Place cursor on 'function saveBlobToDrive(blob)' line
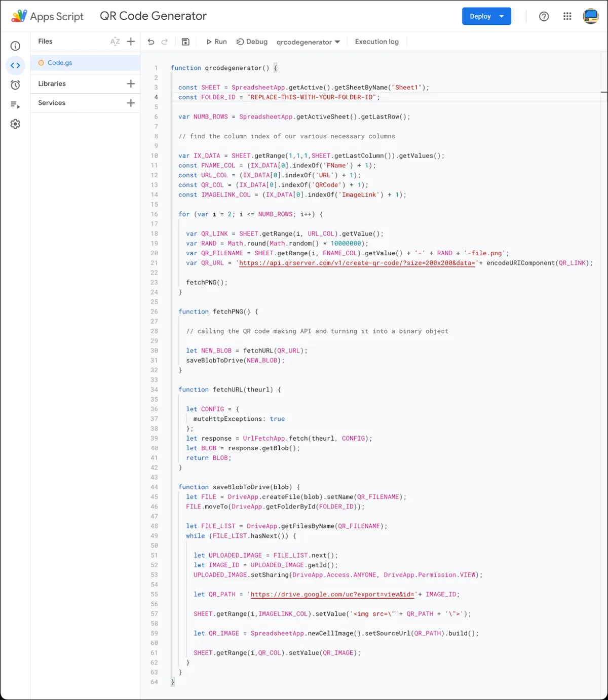The height and width of the screenshot is (700, 608). 239,487
